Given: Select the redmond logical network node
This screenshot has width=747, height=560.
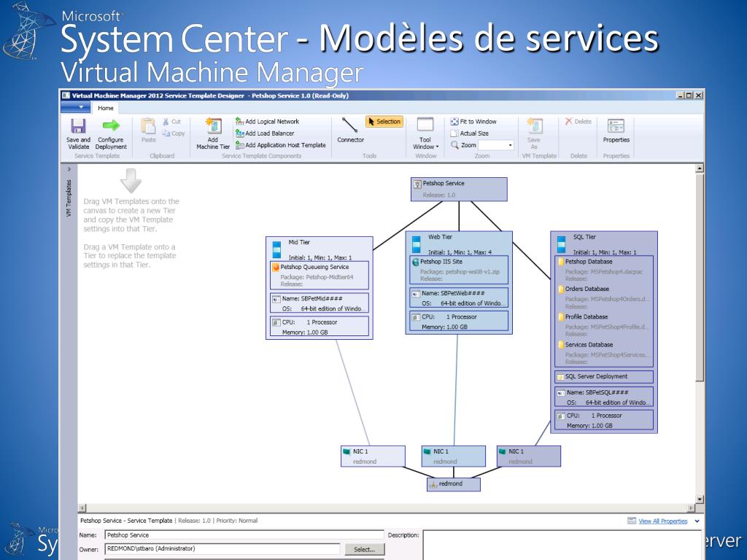Looking at the screenshot, I should (x=454, y=484).
